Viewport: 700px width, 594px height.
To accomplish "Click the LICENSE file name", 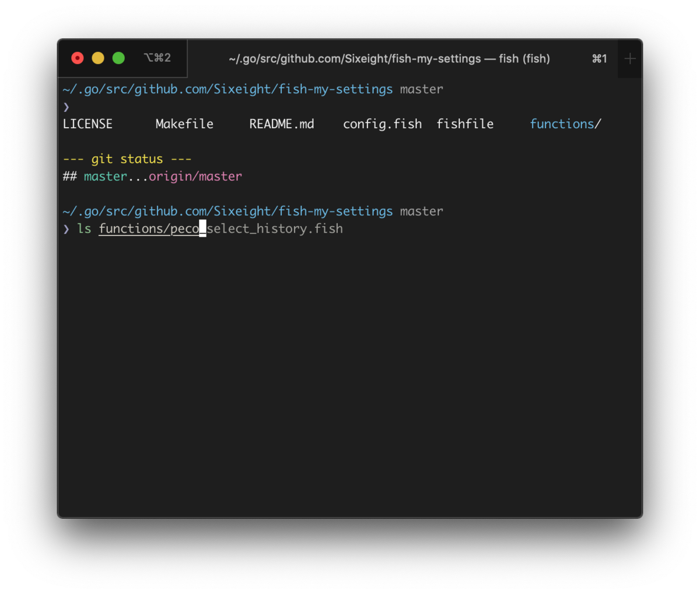I will tap(87, 124).
